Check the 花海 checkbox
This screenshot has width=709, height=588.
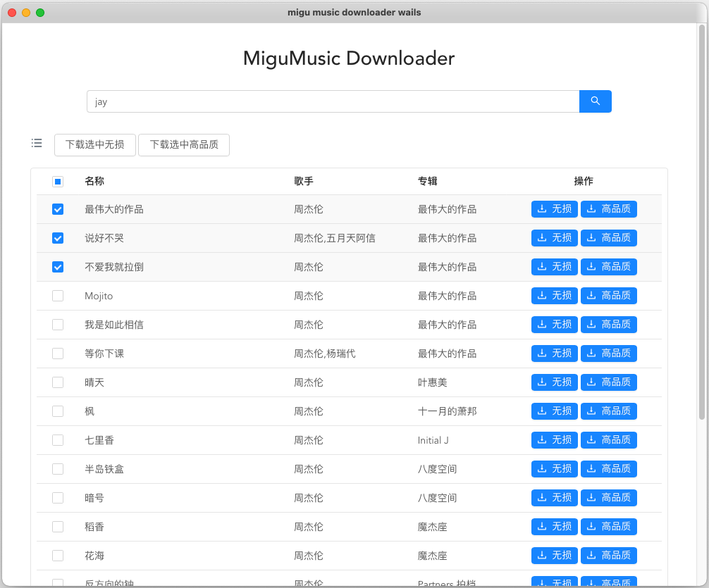[x=58, y=556]
